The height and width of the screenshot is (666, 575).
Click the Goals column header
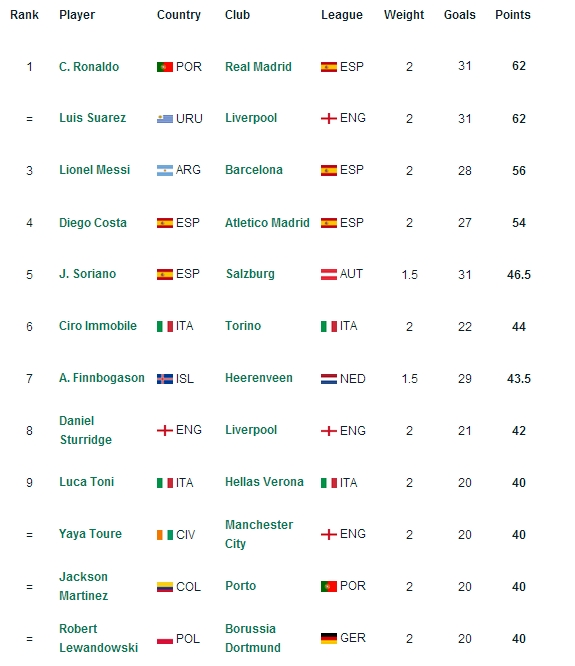[459, 15]
